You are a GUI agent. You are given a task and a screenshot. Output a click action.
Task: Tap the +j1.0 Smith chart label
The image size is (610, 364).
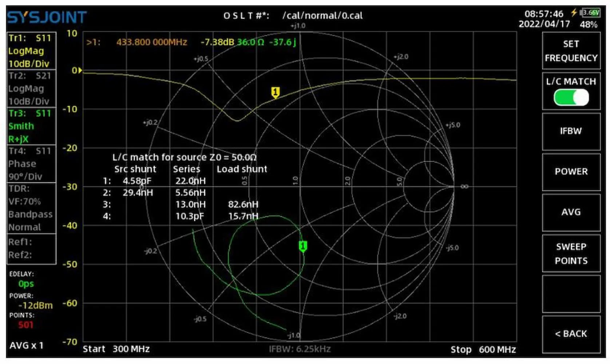pos(298,26)
